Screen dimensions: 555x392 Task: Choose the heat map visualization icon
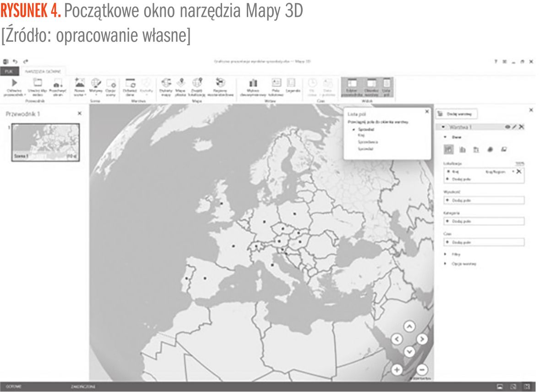(490, 149)
